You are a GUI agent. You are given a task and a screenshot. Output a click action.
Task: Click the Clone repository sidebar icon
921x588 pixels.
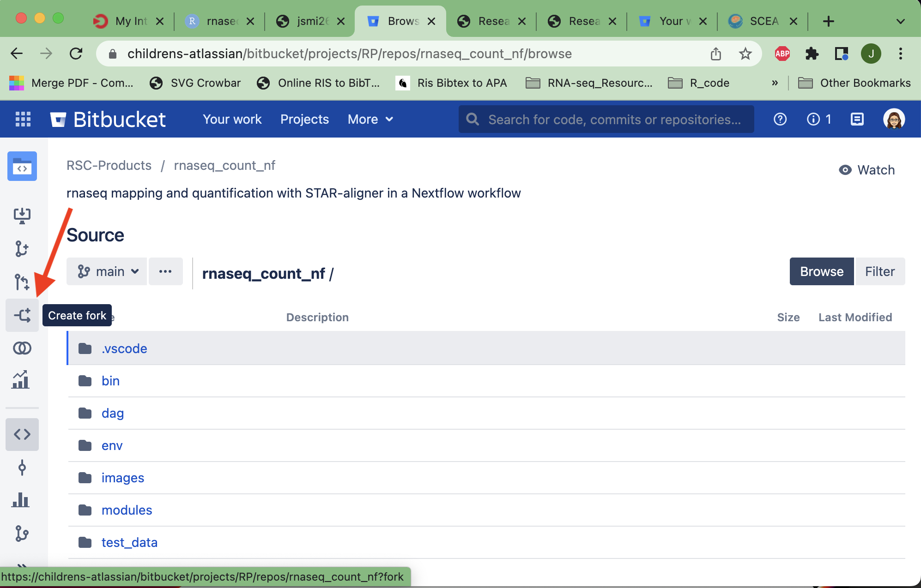(x=22, y=215)
